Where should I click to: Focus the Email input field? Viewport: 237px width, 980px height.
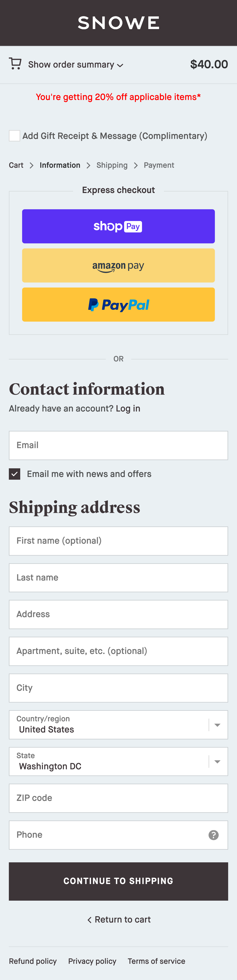[x=118, y=446]
